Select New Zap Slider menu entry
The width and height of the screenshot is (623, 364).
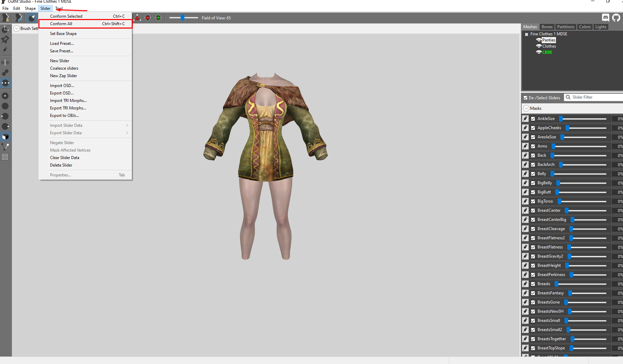coord(85,76)
